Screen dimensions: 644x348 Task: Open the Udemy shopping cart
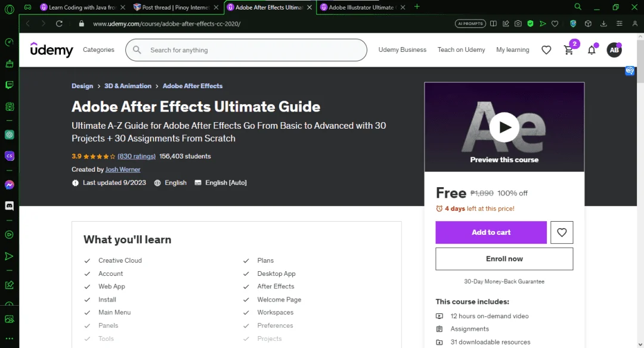pos(569,50)
